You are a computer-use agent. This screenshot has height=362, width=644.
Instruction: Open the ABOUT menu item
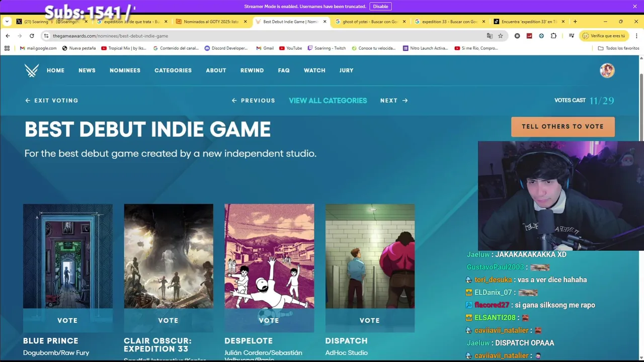pos(216,70)
